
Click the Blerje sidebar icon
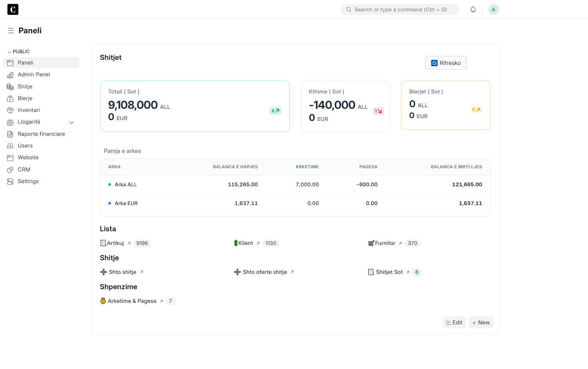[11, 98]
